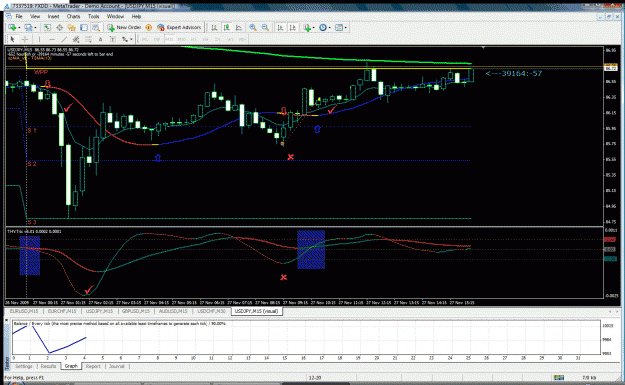
Task: Show the Navigator panel icon
Action: pyautogui.click(x=71, y=27)
